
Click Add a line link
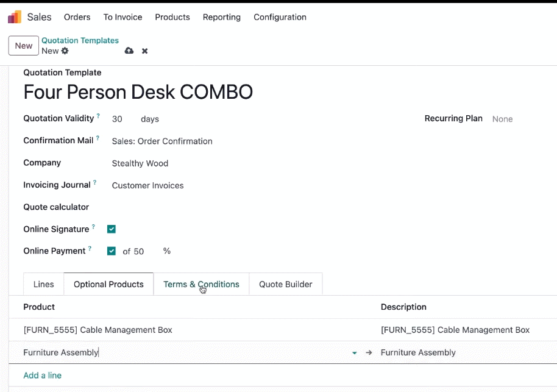pos(42,376)
